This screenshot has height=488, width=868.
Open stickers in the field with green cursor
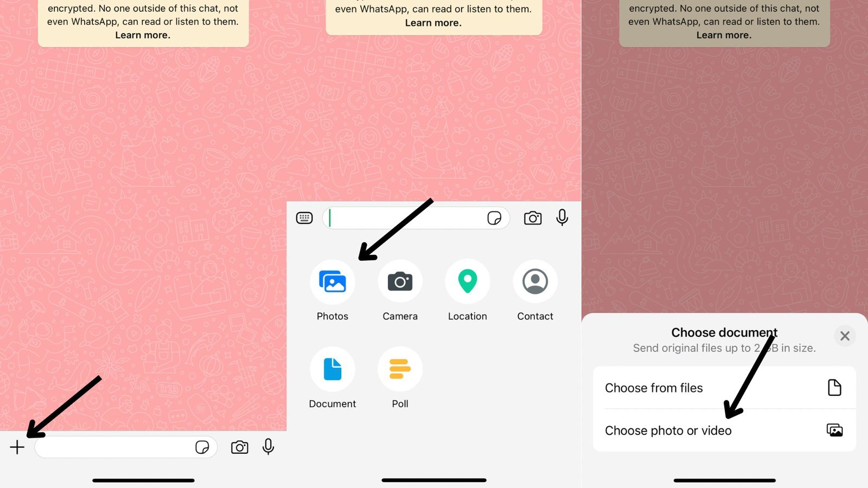[494, 218]
